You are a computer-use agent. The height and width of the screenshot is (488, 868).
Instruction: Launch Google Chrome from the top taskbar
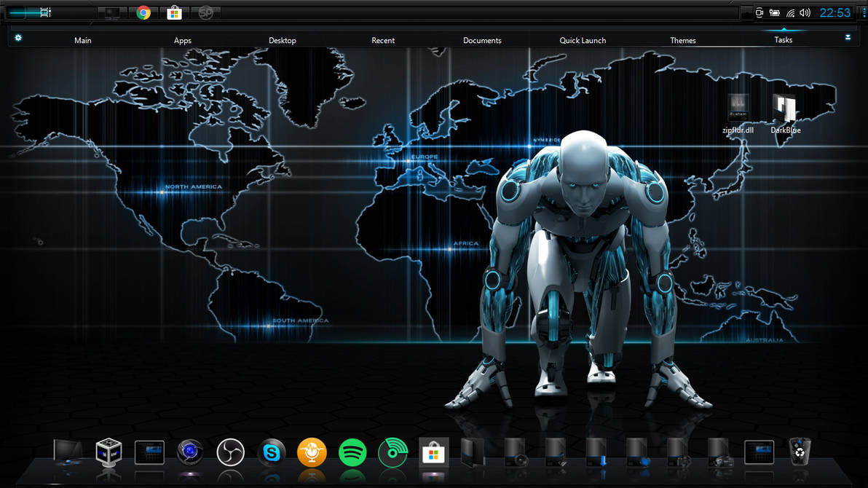pos(143,12)
